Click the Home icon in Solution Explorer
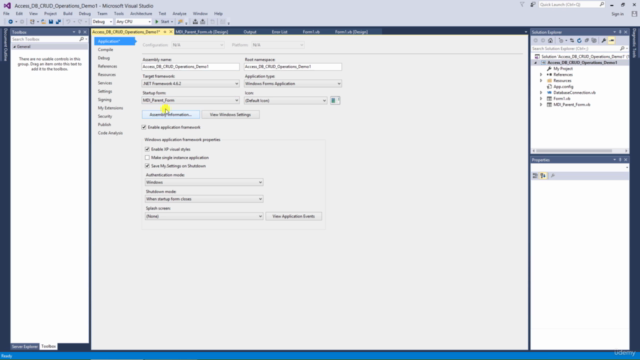Image resolution: width=640 pixels, height=360 pixels. [550, 40]
